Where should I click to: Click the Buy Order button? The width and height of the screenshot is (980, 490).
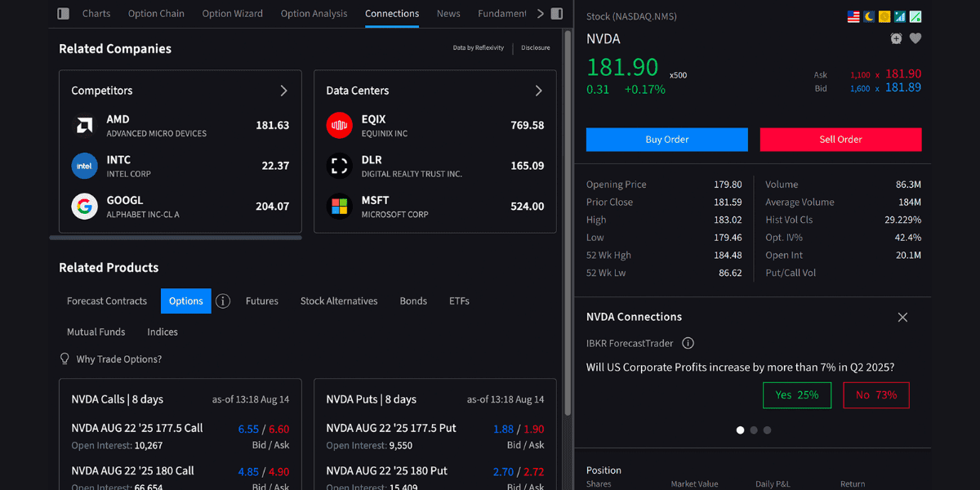coord(667,140)
